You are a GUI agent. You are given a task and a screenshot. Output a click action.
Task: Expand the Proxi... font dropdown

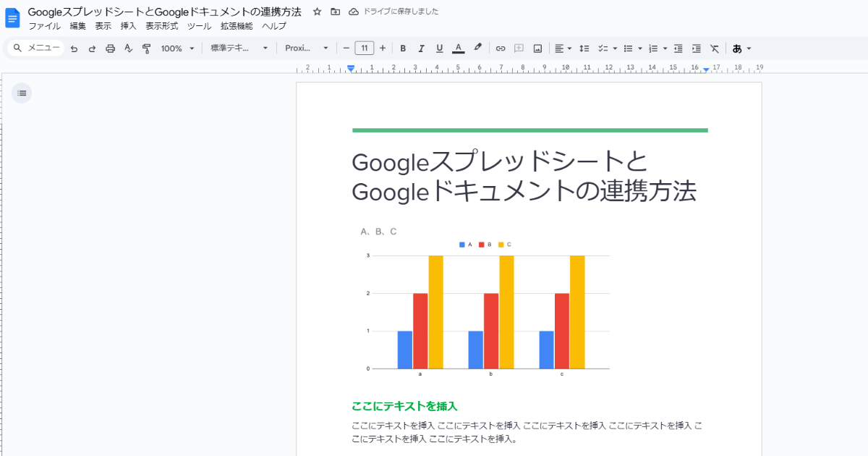tap(306, 48)
